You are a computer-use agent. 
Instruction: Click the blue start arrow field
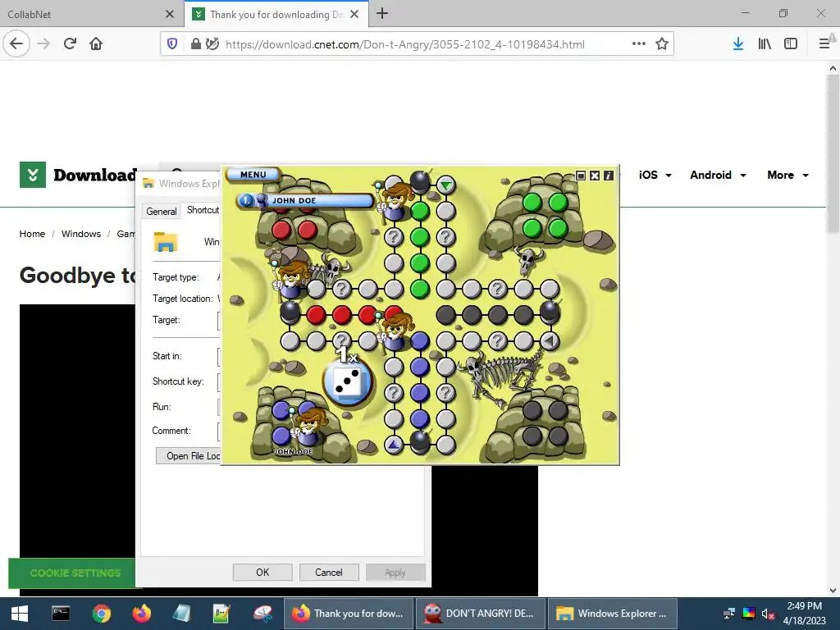pos(394,444)
